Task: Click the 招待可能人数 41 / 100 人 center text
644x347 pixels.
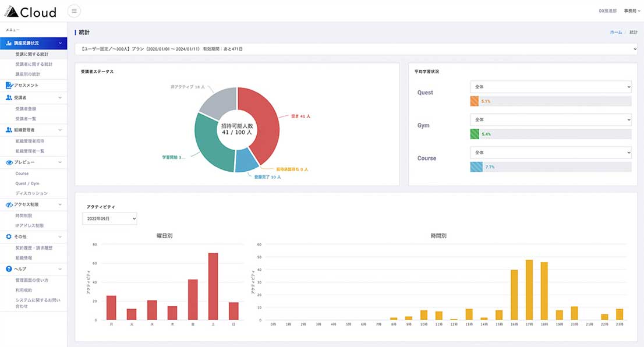Action: pos(237,129)
